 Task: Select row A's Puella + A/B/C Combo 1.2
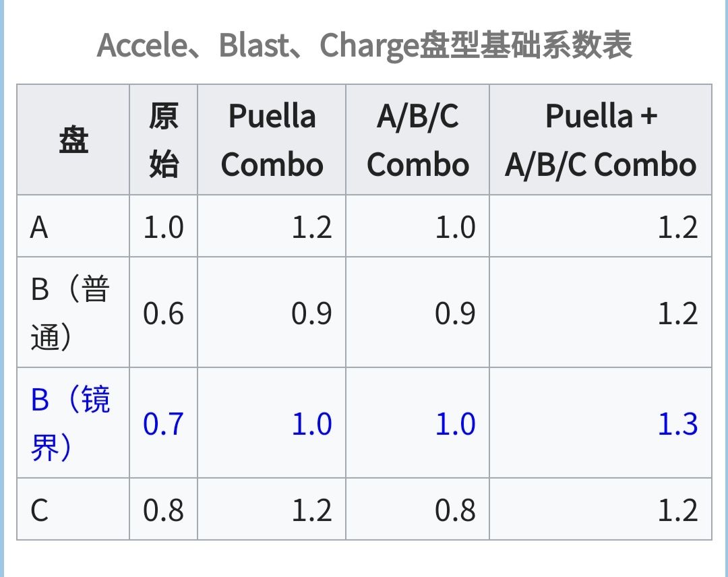(677, 228)
